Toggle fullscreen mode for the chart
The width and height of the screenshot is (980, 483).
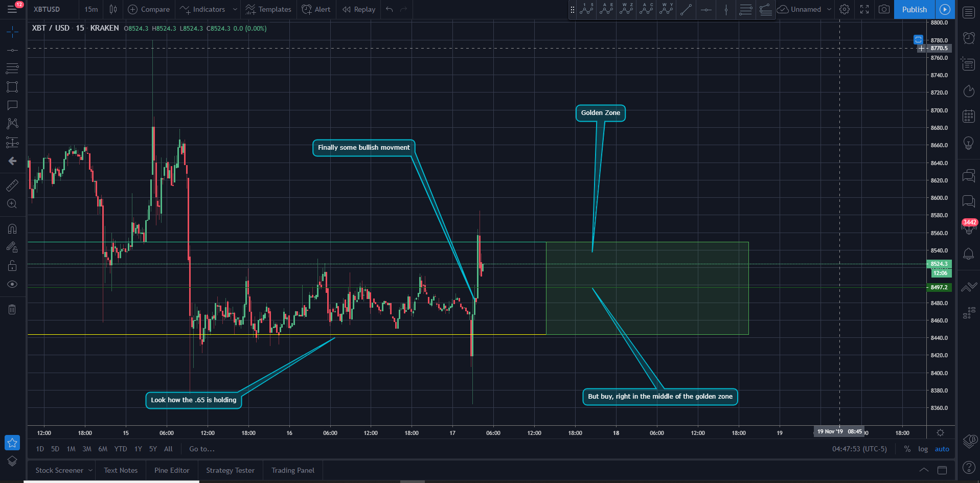click(864, 9)
